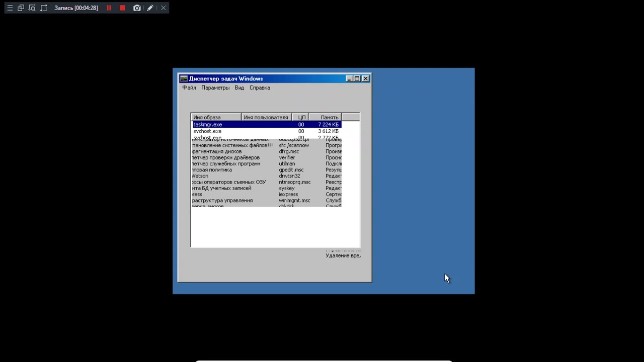Image resolution: width=644 pixels, height=362 pixels.
Task: Click the wmimgmt.msc entry
Action: (294, 201)
